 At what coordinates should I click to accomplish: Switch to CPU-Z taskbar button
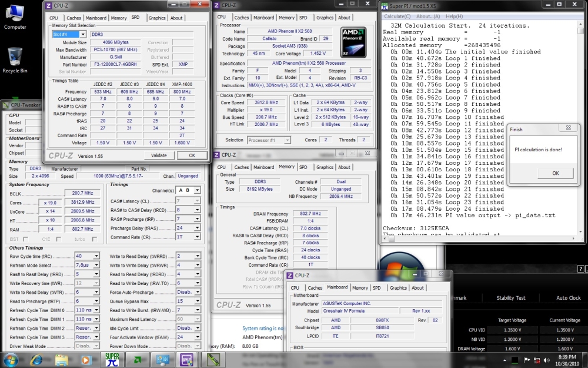point(187,360)
